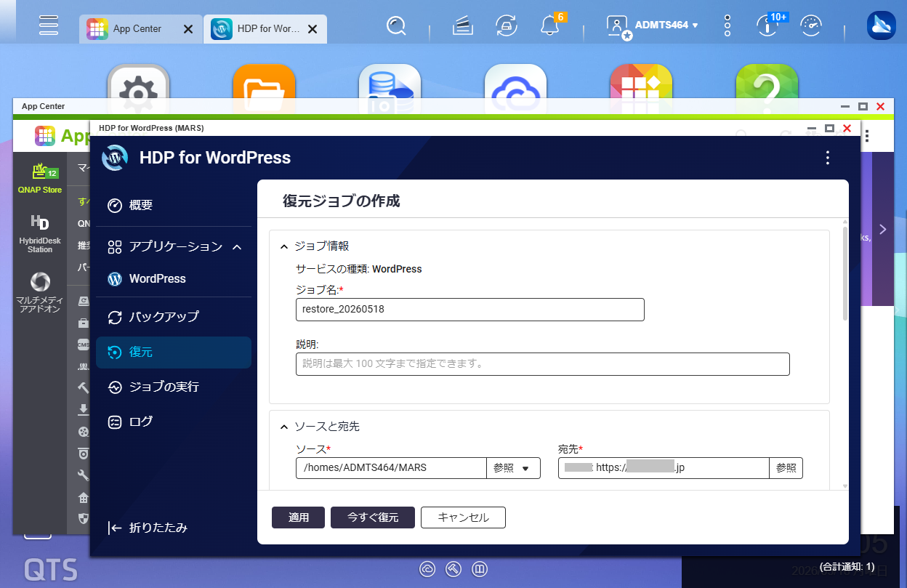
Task: Open the Control Panel gear desktop icon
Action: tap(138, 81)
